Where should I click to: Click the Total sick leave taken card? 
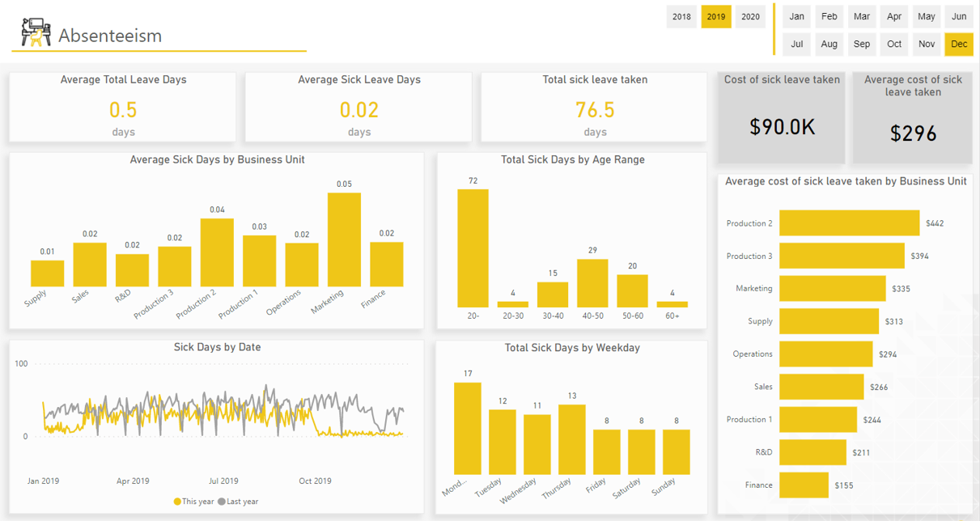(x=595, y=108)
